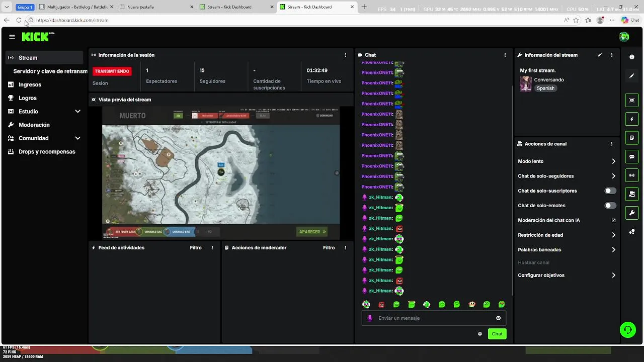The image size is (644, 362).
Task: Open the Filtro dropdown in Acciones de moderador
Action: click(329, 248)
